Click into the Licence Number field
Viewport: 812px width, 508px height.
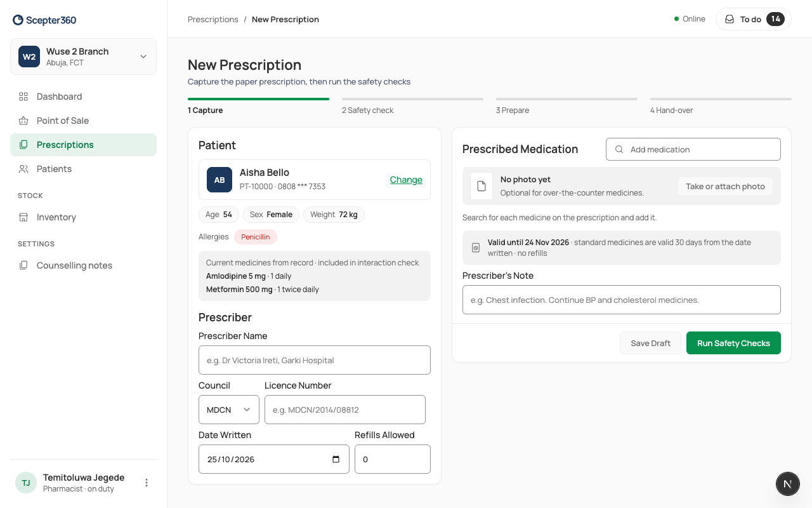(345, 410)
